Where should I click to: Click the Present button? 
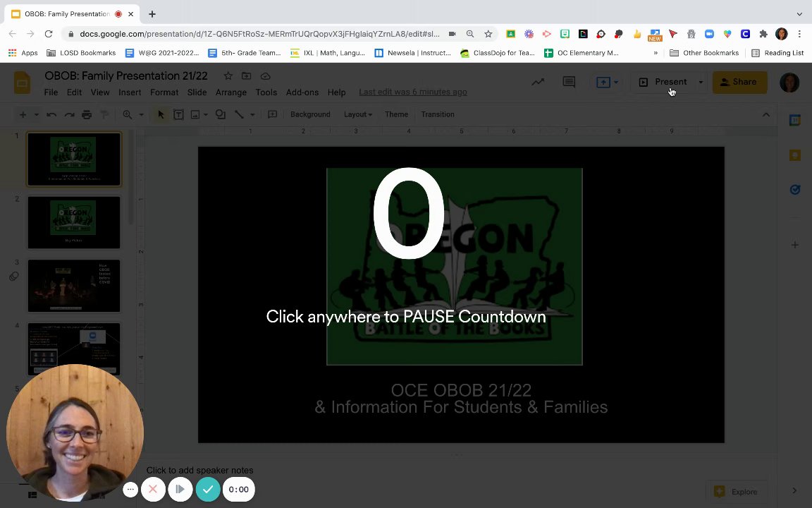(x=663, y=83)
